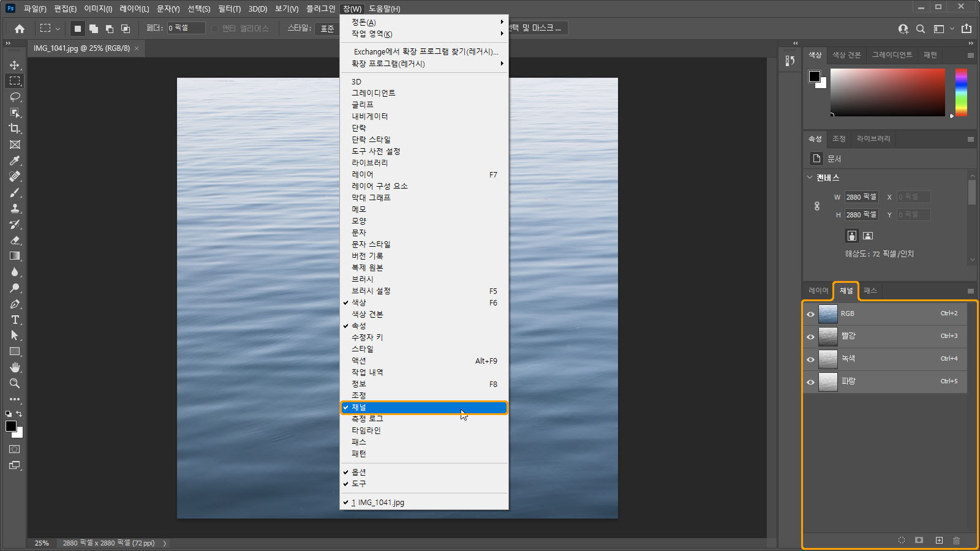Hide the RGB channel eye icon
This screenshot has height=551, width=980.
point(810,314)
